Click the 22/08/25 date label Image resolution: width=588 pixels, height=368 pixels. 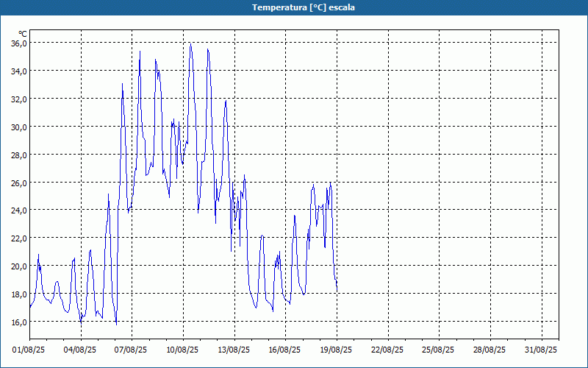click(387, 350)
